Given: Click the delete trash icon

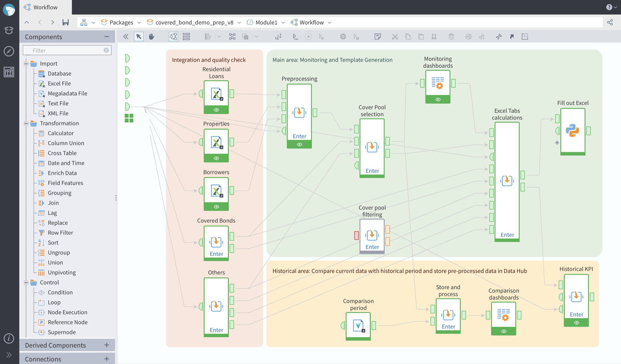Looking at the screenshot, I should [x=451, y=37].
